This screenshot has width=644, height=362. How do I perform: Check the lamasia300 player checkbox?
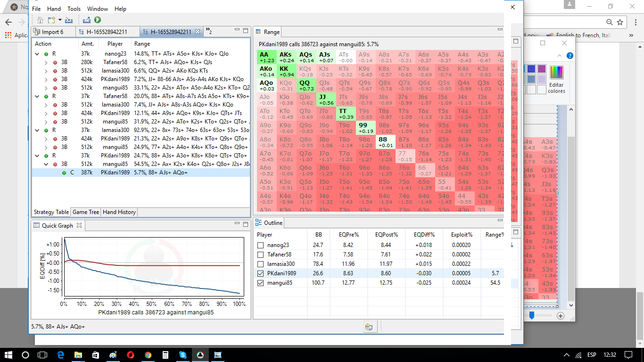261,264
